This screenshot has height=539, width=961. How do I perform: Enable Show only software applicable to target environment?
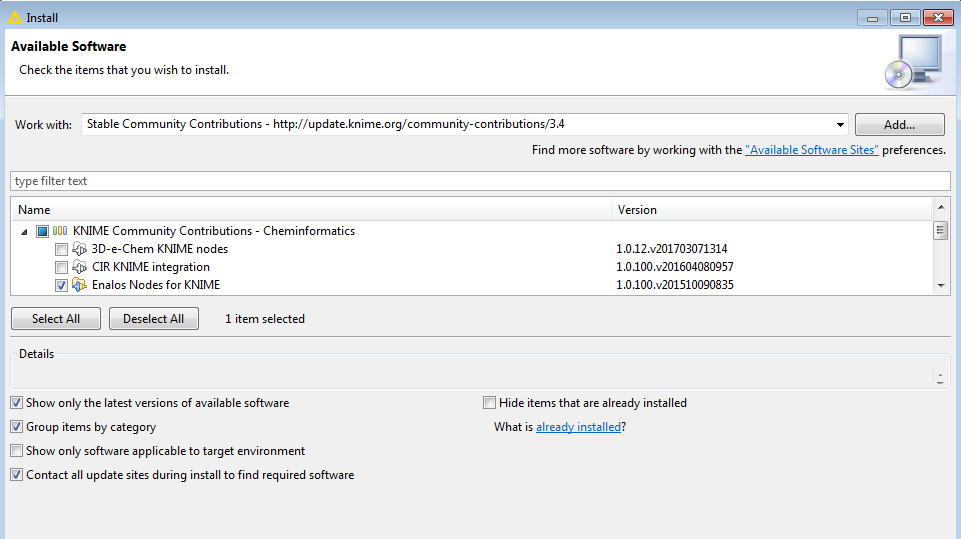(17, 451)
